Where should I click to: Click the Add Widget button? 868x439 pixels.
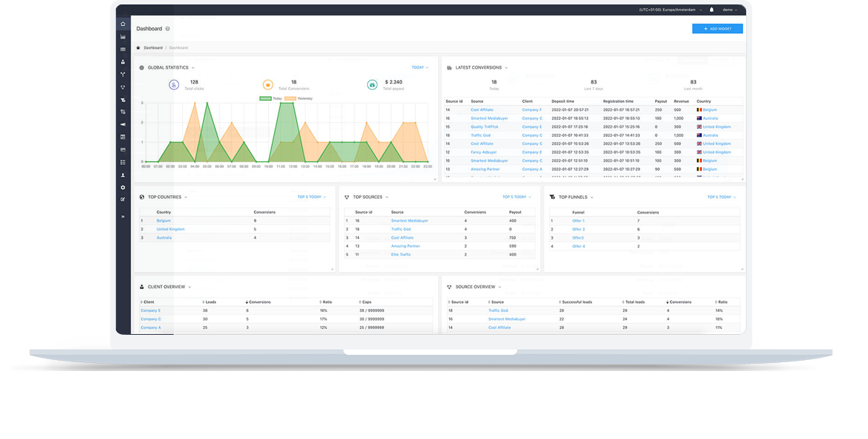tap(717, 29)
